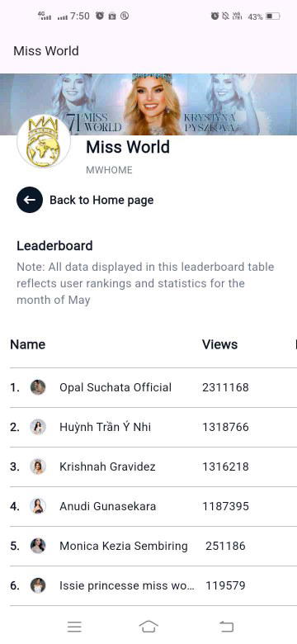Tap Krishnah Gravidez's profile picture
This screenshot has width=297, height=644.
[x=38, y=466]
